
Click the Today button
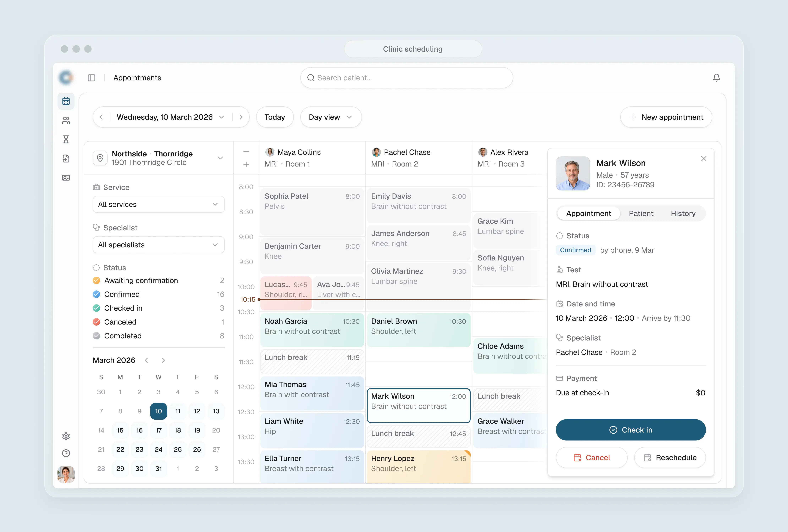pyautogui.click(x=275, y=117)
